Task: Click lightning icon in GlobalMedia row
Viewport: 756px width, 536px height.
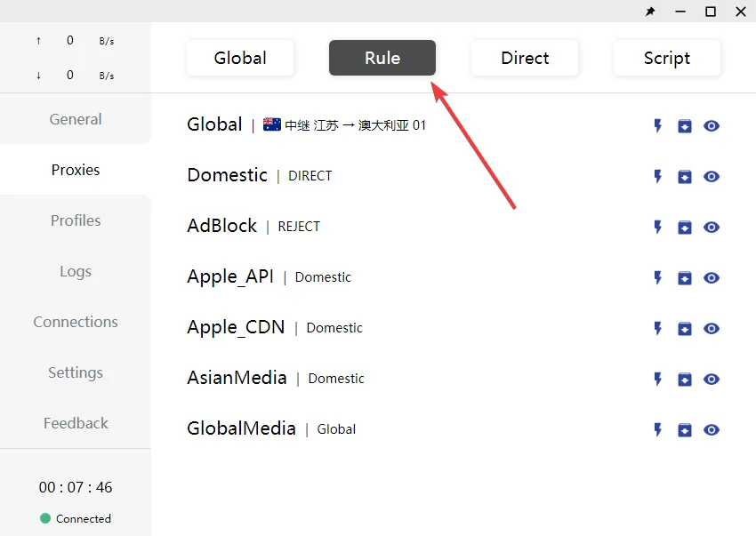Action: coord(658,430)
